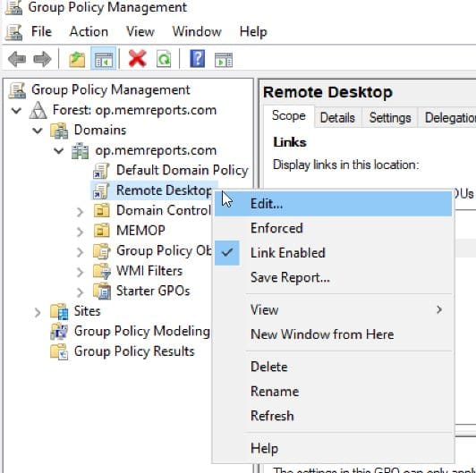Select the MEMOP tree item label
The height and width of the screenshot is (473, 476).
[x=140, y=231]
